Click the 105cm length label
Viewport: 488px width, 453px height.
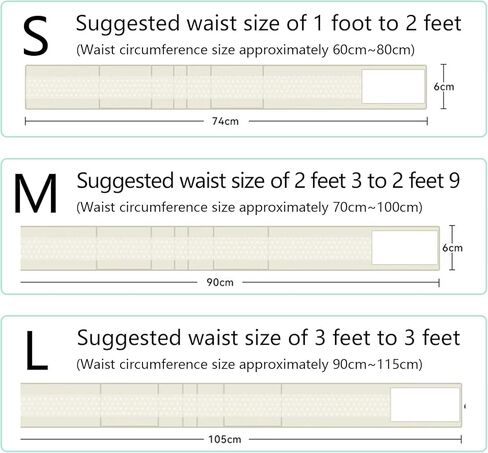(225, 439)
